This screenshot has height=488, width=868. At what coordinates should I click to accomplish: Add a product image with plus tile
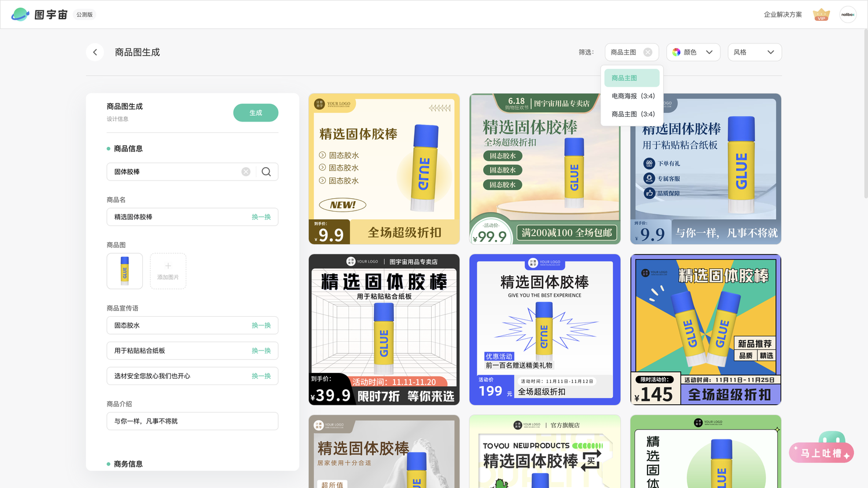coord(168,271)
